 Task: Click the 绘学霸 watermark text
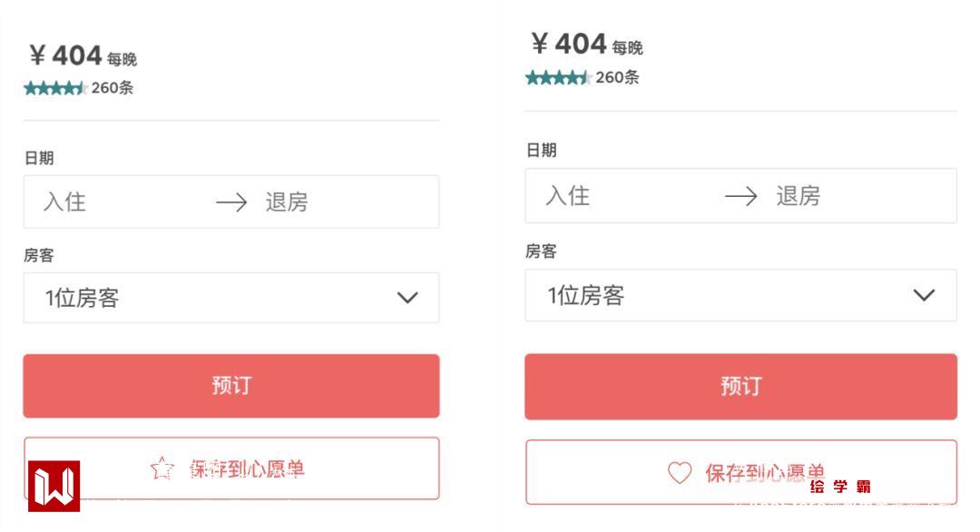(x=840, y=487)
